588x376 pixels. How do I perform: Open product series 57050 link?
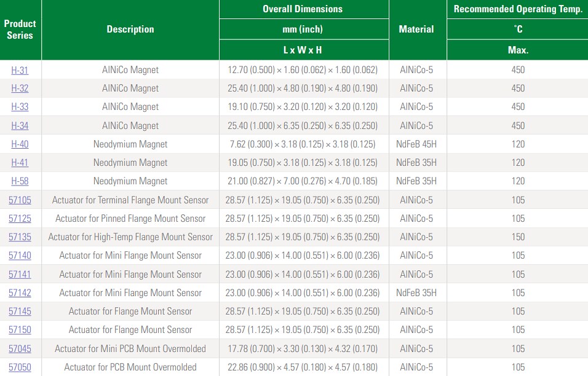pyautogui.click(x=20, y=367)
